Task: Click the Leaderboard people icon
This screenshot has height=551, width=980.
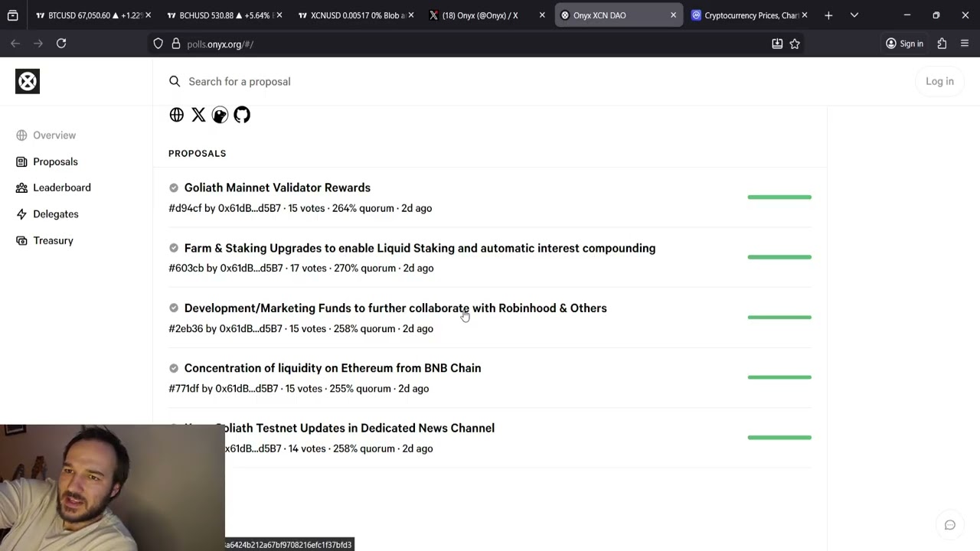Action: click(x=21, y=187)
